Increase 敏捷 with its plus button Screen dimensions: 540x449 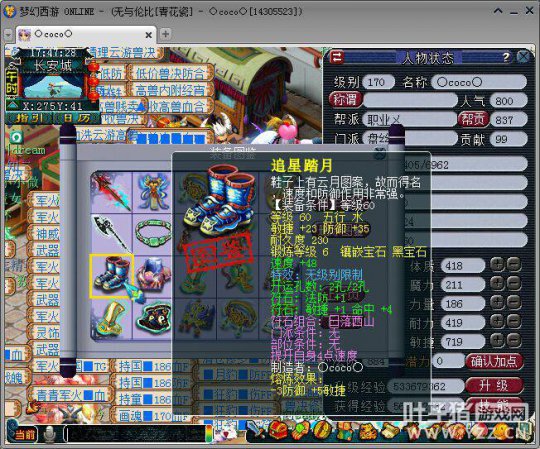(497, 341)
